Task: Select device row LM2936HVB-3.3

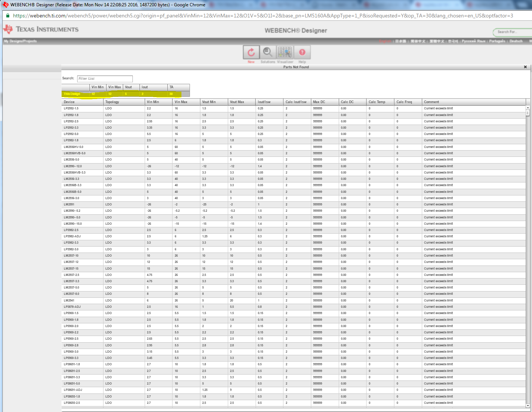Action: click(293, 172)
